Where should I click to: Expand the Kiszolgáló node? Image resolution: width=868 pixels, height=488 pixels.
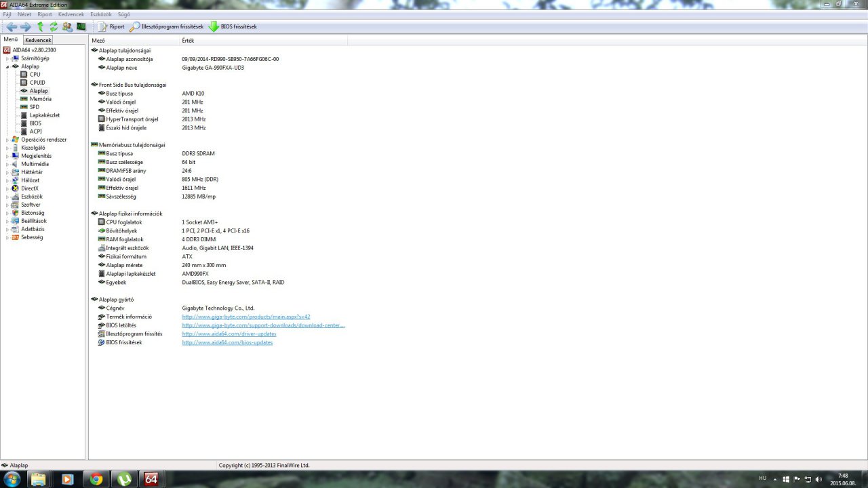7,148
